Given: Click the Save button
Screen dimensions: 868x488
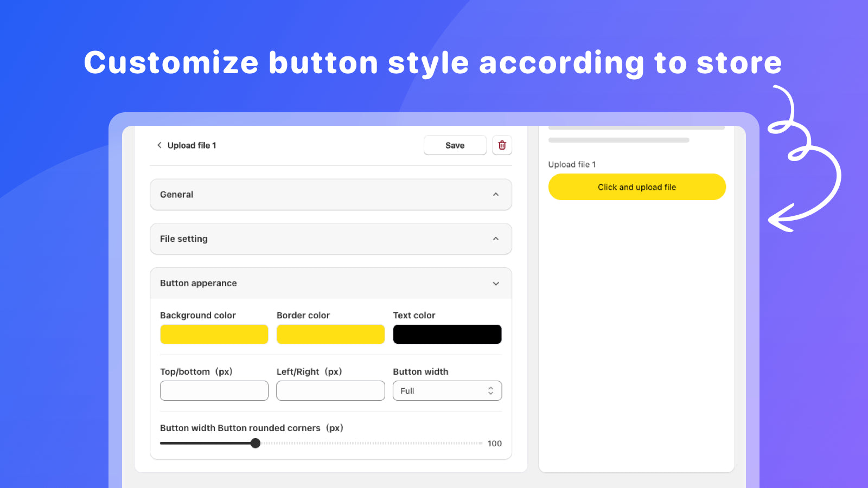Looking at the screenshot, I should tap(455, 145).
